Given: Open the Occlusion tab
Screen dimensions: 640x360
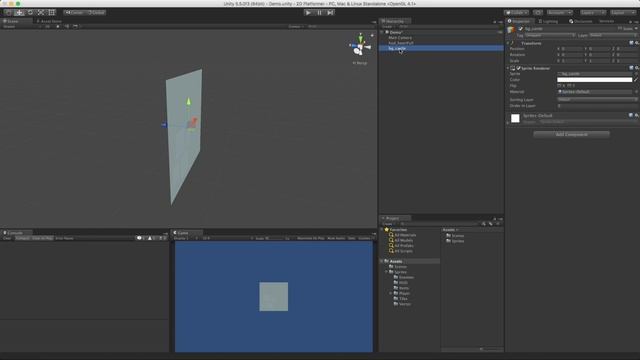Looking at the screenshot, I should (581, 21).
